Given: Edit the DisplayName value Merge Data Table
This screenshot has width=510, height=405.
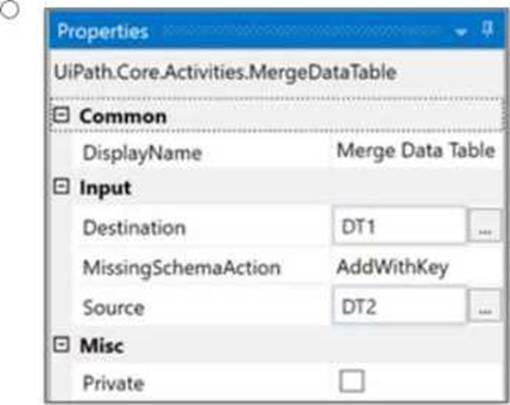Looking at the screenshot, I should pyautogui.click(x=416, y=151).
